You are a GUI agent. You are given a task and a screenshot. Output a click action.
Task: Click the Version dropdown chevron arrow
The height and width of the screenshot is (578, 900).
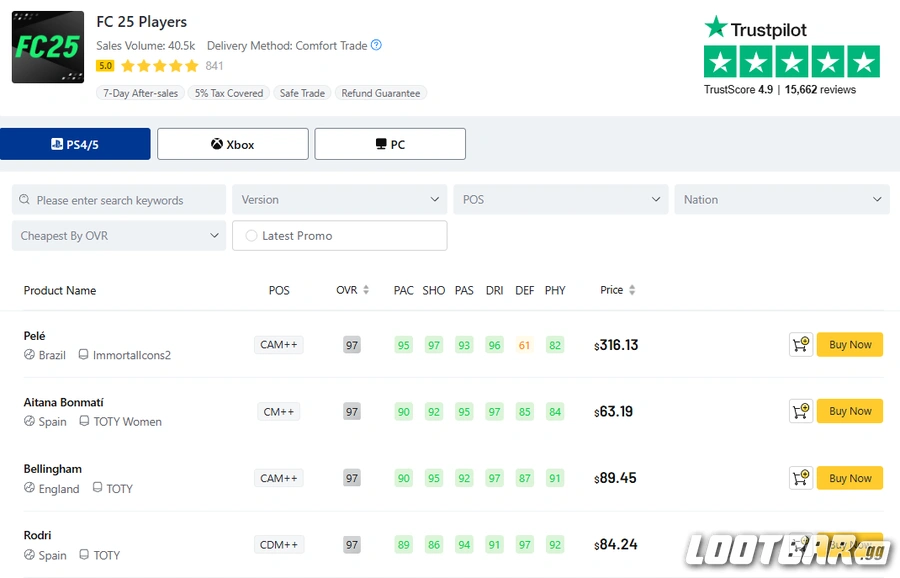435,200
